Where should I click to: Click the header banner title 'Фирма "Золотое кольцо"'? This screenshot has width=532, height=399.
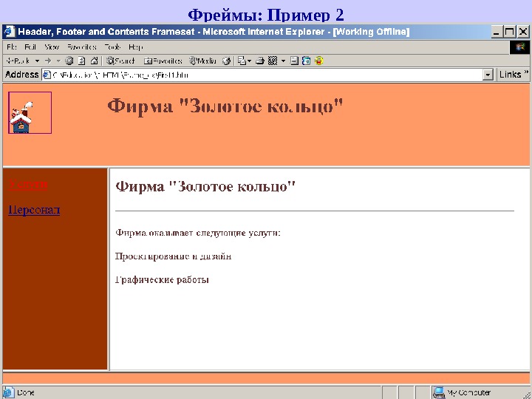[225, 106]
